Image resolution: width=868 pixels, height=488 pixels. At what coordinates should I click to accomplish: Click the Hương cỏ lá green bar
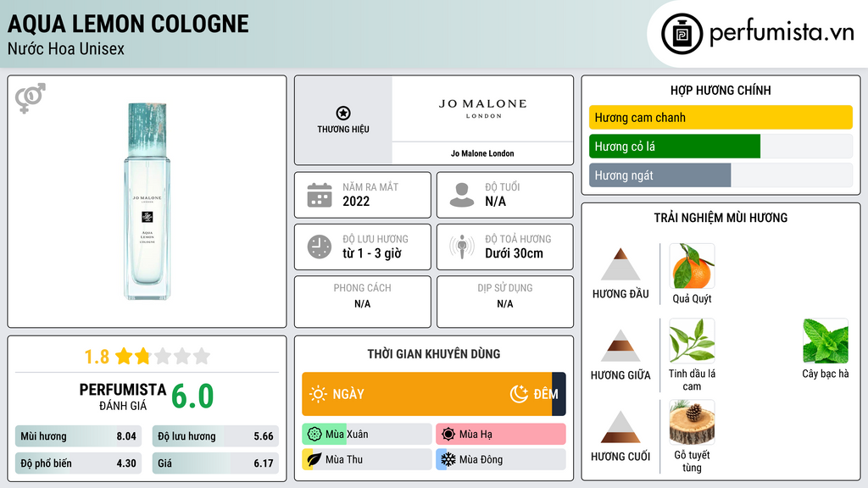[x=675, y=147]
